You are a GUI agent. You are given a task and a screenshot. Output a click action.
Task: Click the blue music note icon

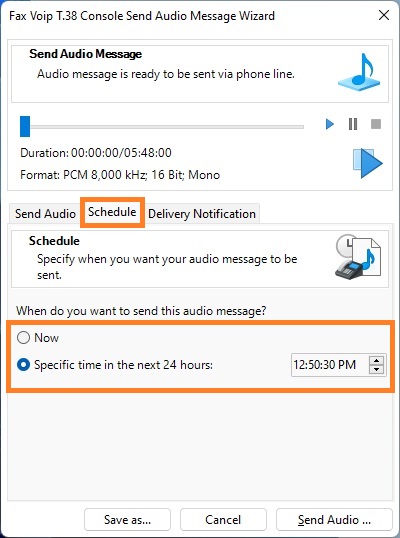click(x=359, y=72)
